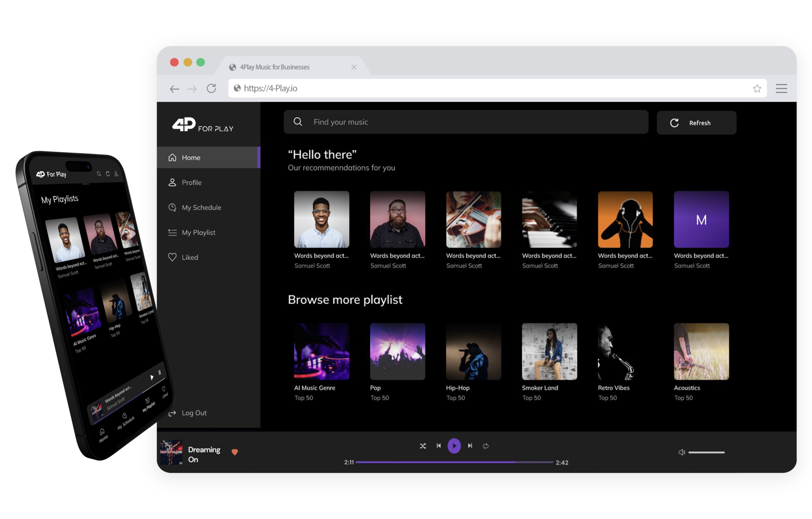Reload the page with the browser refresh arrow
The height and width of the screenshot is (519, 812).
211,88
